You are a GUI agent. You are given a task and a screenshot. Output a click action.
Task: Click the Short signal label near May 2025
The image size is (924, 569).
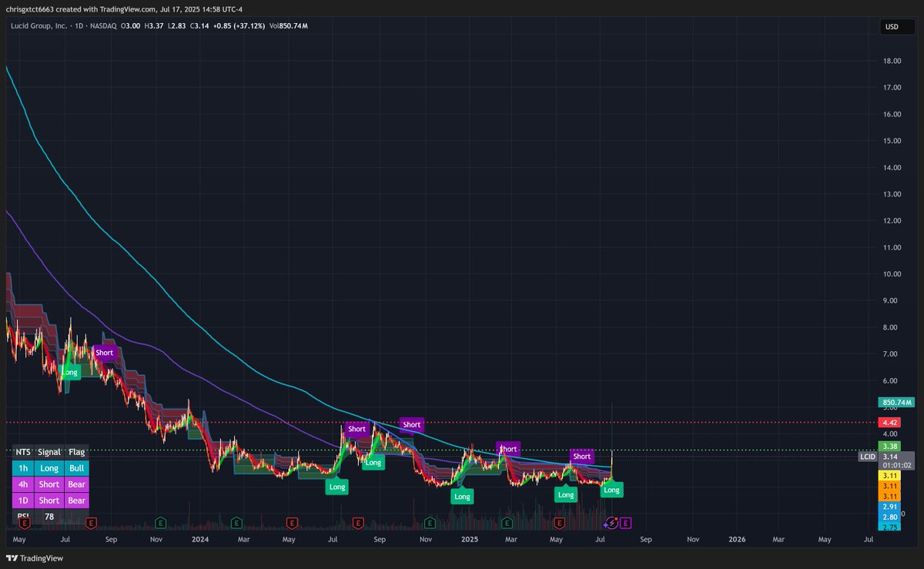coord(581,456)
